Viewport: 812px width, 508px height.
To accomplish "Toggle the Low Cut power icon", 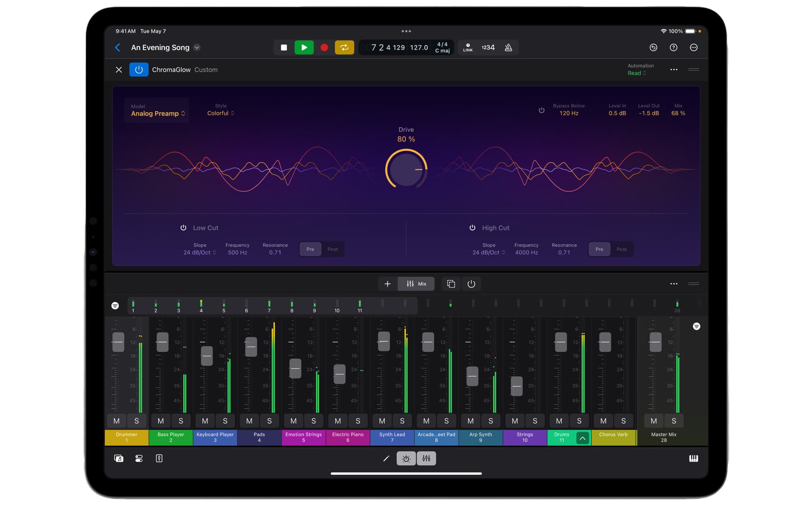I will click(183, 228).
